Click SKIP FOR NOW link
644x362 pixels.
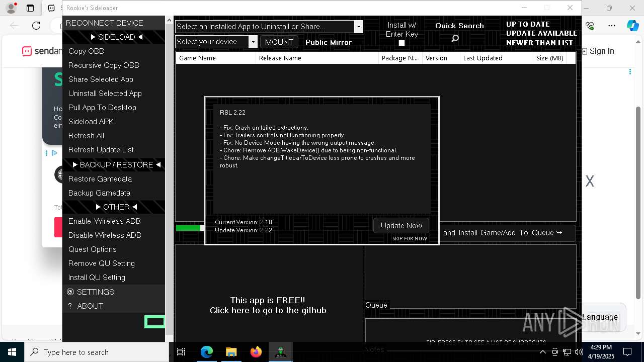tap(410, 238)
